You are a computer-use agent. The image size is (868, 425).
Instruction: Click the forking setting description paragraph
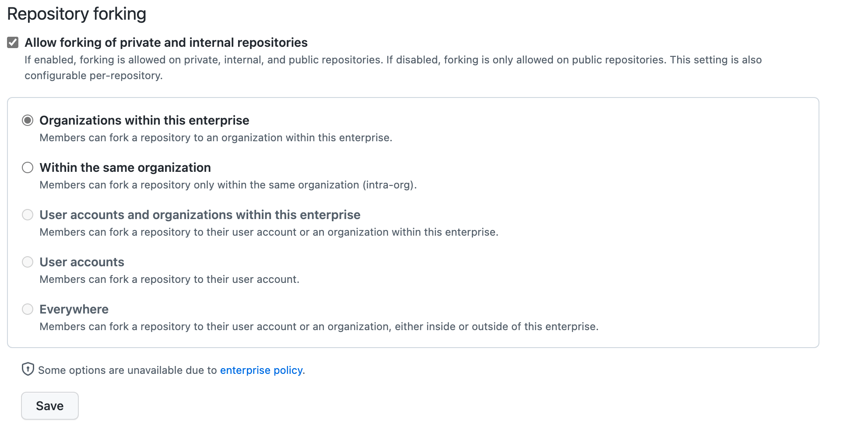click(393, 68)
